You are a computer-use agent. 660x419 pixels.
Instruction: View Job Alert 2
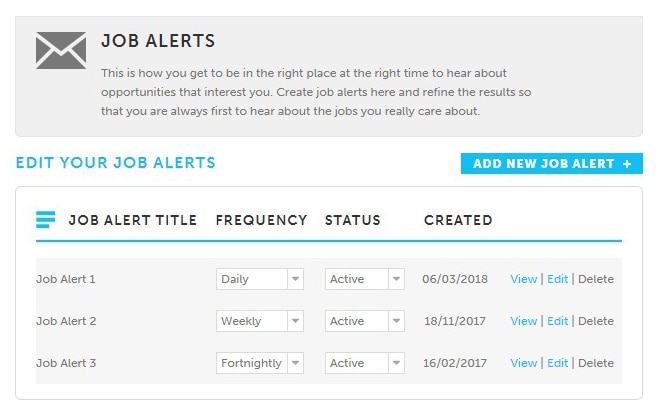(x=523, y=322)
